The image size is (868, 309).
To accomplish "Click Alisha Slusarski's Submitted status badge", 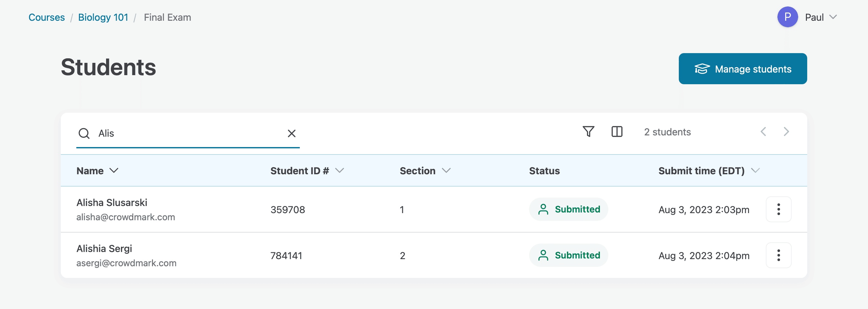I will tap(569, 209).
